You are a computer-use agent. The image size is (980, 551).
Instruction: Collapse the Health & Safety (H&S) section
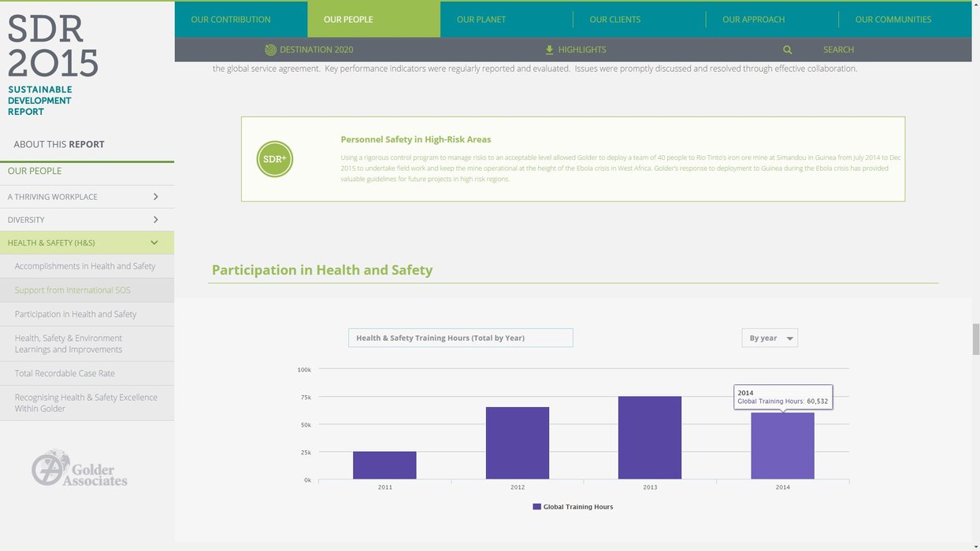pyautogui.click(x=154, y=242)
